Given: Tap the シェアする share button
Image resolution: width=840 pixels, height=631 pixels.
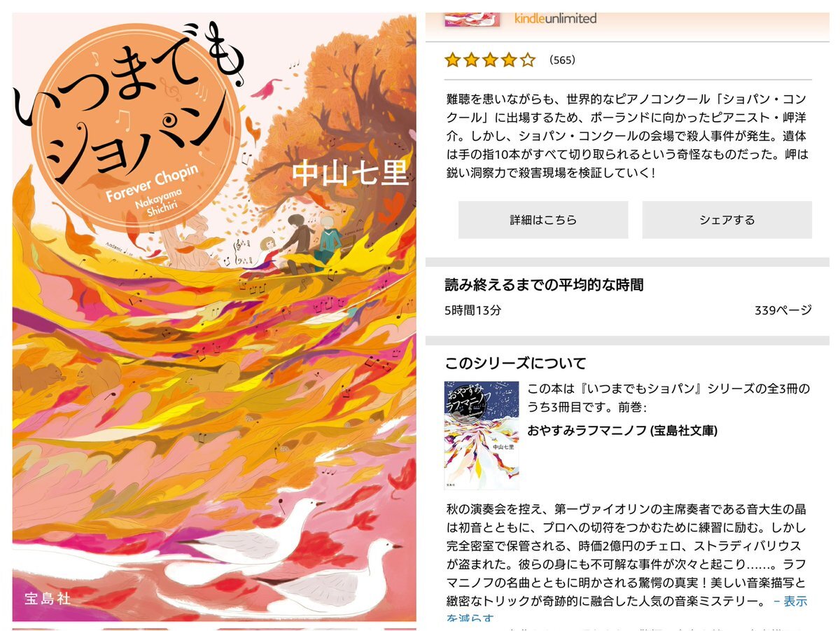Looking at the screenshot, I should tap(727, 220).
